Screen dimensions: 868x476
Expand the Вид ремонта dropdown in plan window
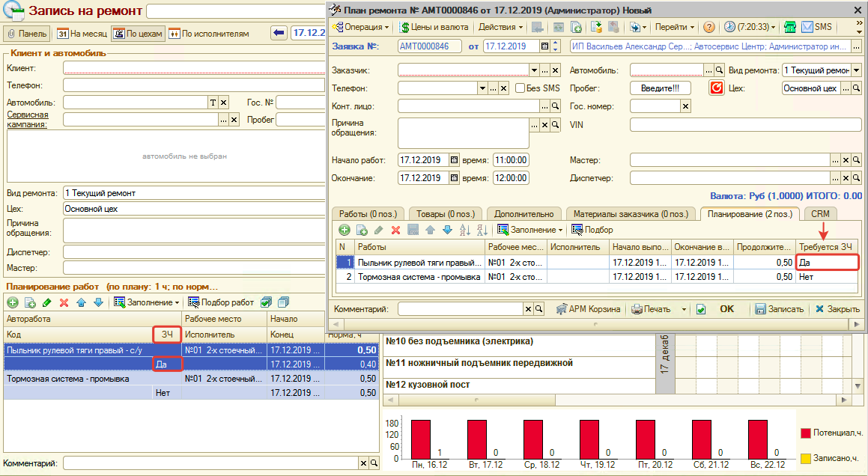[x=856, y=70]
